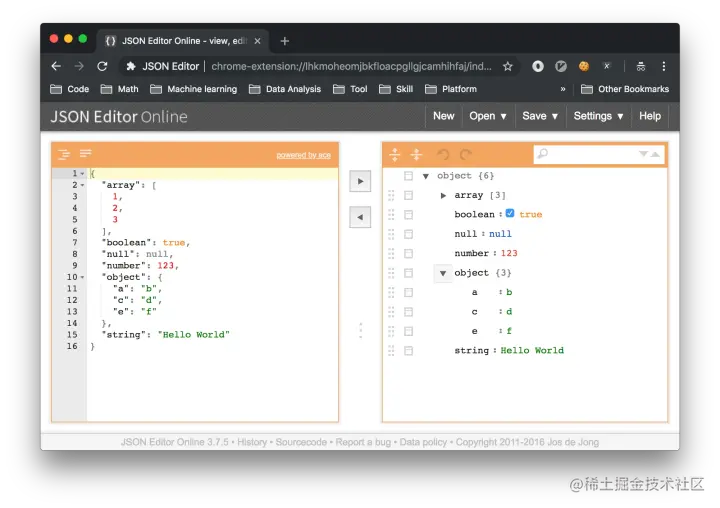
Task: Redo action in tree editor
Action: (x=466, y=154)
